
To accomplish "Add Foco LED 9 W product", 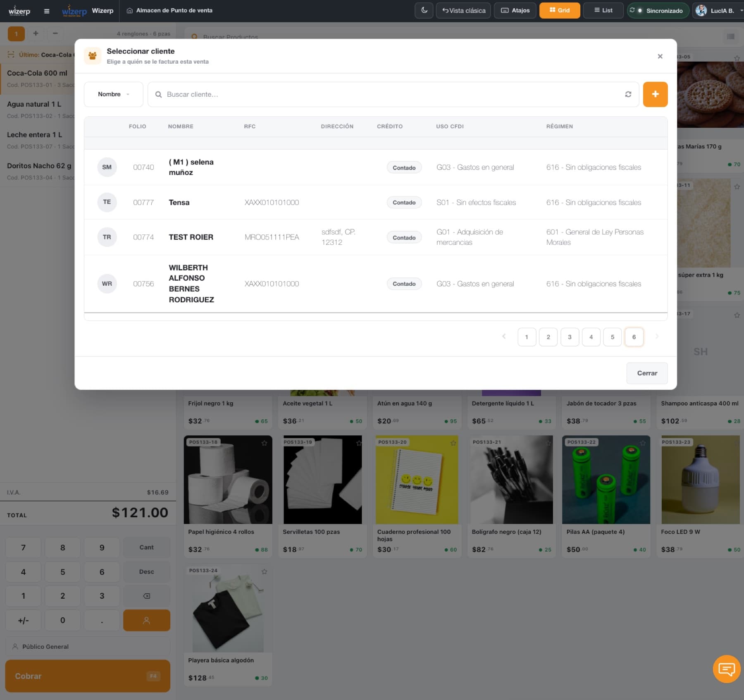I will [701, 496].
